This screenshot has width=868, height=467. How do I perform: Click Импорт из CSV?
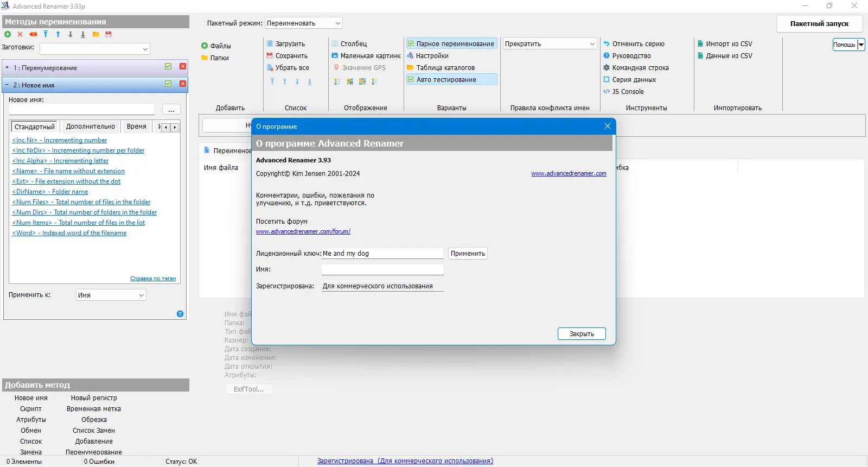pos(725,44)
